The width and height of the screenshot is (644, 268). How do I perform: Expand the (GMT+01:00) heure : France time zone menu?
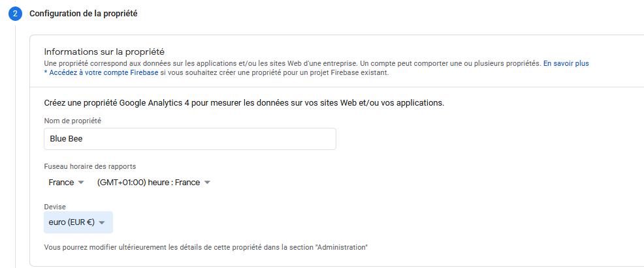click(x=153, y=183)
